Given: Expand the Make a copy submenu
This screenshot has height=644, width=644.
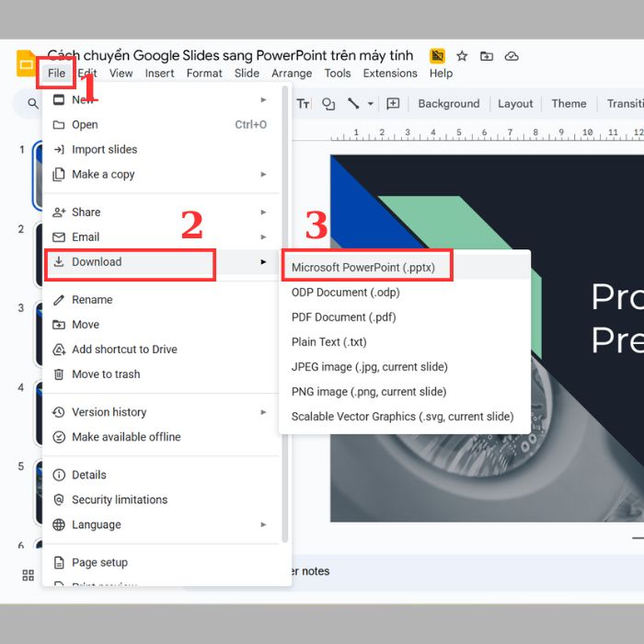Looking at the screenshot, I should click(x=161, y=174).
